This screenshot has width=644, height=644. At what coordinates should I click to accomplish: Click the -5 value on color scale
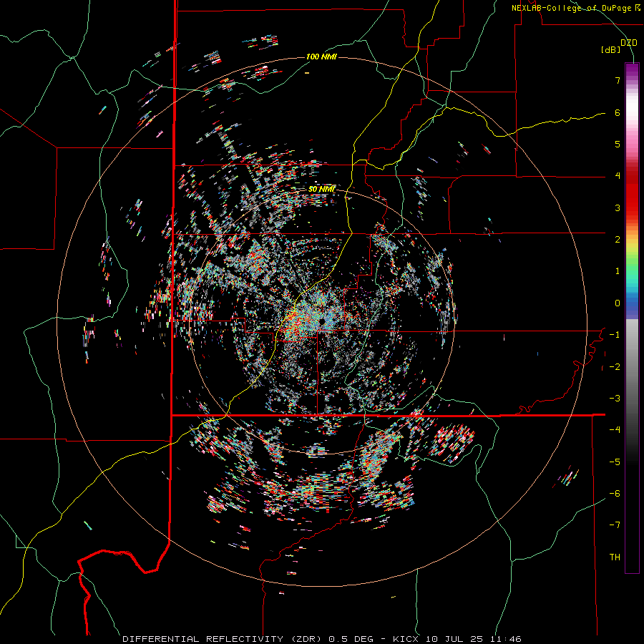tap(615, 462)
